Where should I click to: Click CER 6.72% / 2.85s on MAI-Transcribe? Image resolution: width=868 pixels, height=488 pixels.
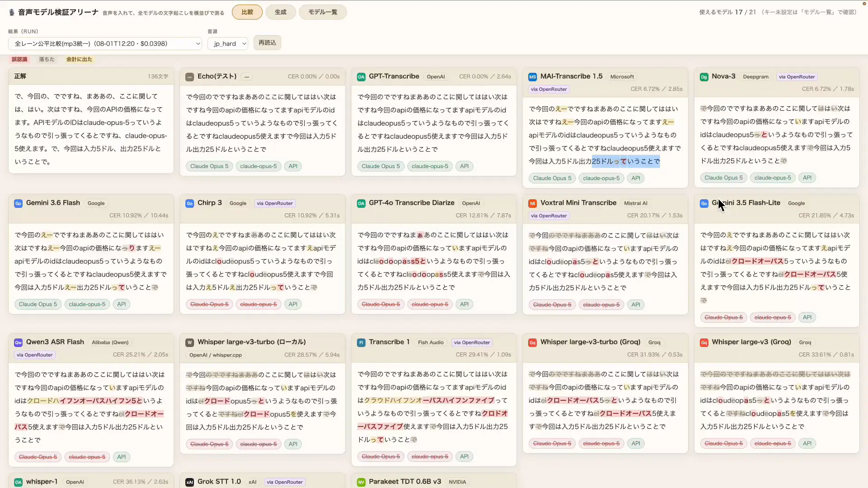pos(656,89)
